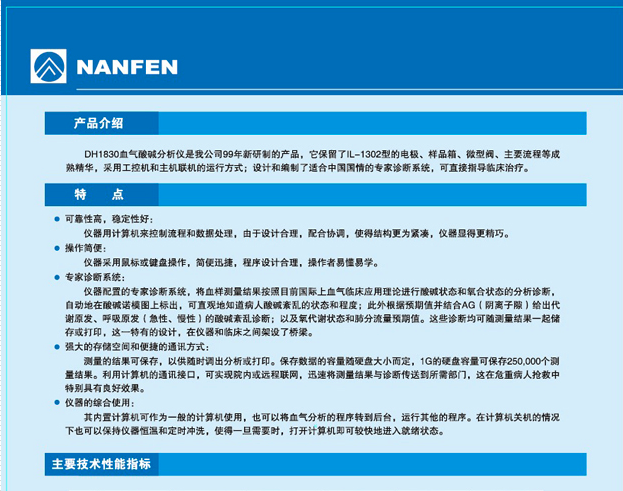
Task: Click the bullet dot before 专家诊断系统
Action: [57, 276]
